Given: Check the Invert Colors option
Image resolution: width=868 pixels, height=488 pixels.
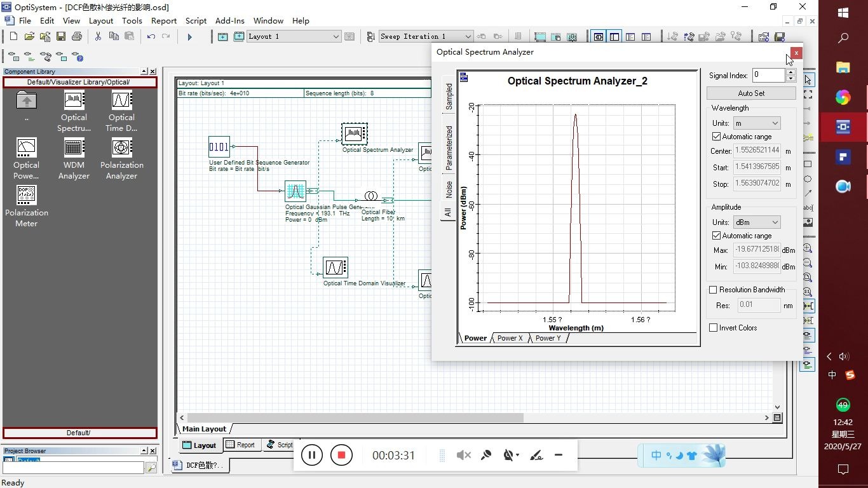Looking at the screenshot, I should tap(714, 328).
